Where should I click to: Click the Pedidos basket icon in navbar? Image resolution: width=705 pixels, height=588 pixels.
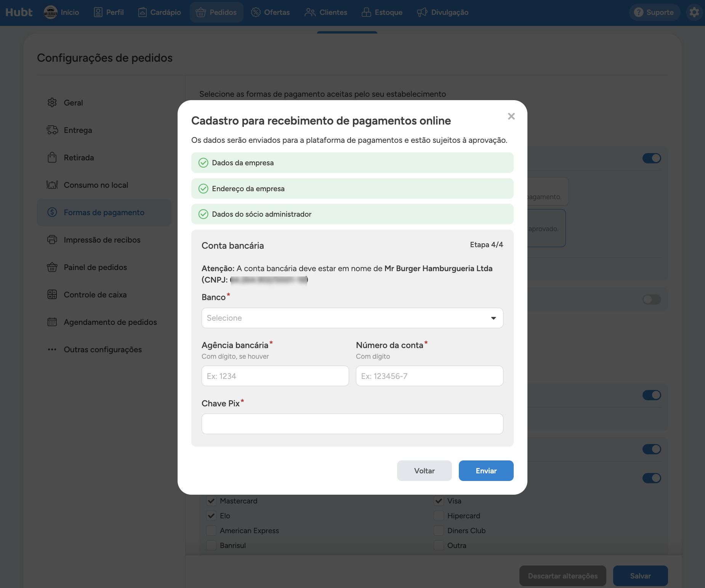[201, 12]
